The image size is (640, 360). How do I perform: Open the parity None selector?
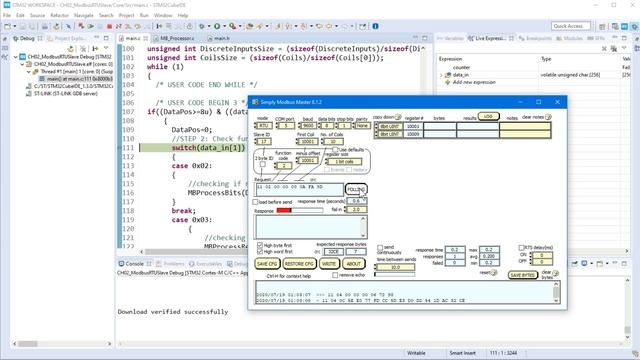point(362,126)
